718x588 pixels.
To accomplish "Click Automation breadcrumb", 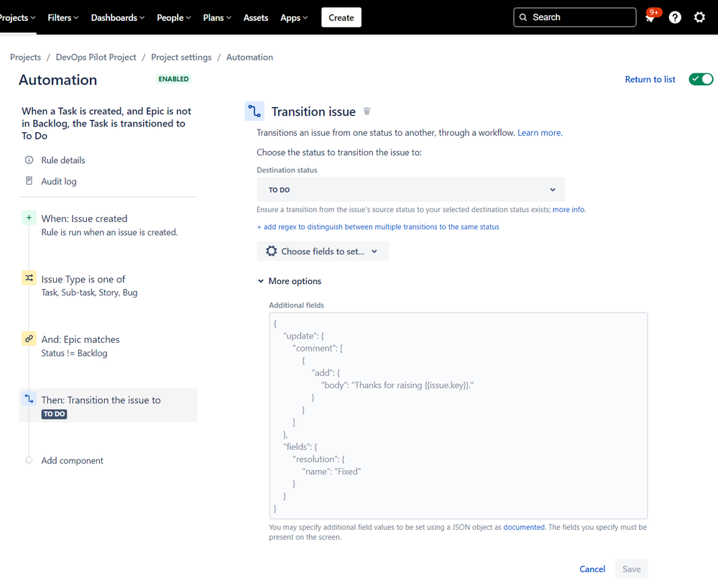I will pyautogui.click(x=249, y=58).
